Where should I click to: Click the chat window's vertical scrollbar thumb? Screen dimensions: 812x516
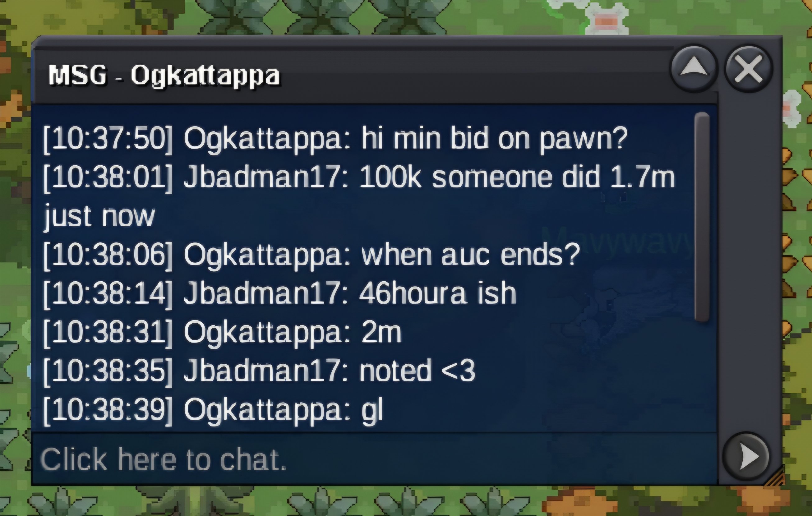pyautogui.click(x=702, y=217)
